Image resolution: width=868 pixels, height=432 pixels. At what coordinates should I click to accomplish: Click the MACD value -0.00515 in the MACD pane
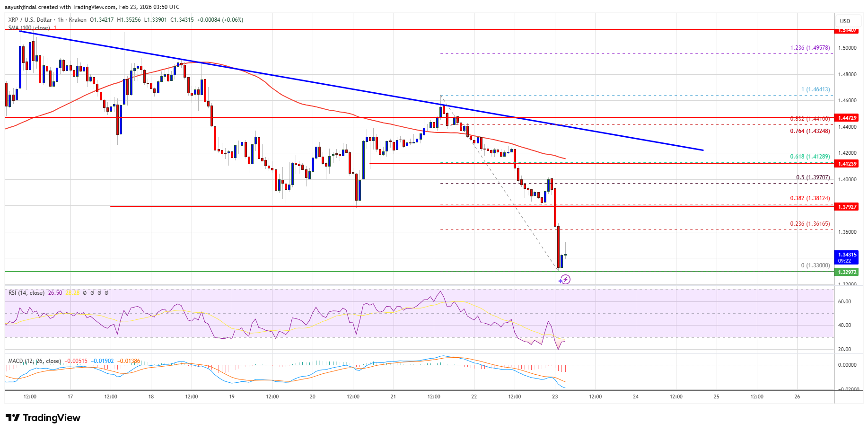click(x=76, y=360)
